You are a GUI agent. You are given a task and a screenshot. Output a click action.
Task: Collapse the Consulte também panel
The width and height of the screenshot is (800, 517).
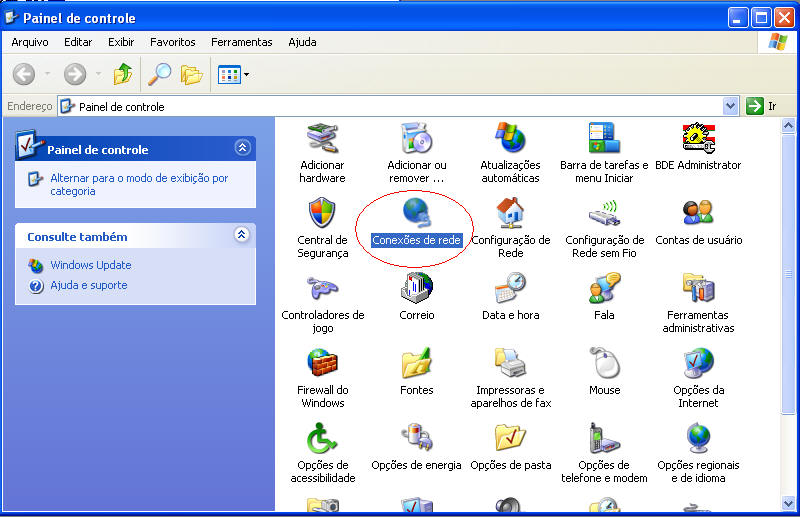242,234
